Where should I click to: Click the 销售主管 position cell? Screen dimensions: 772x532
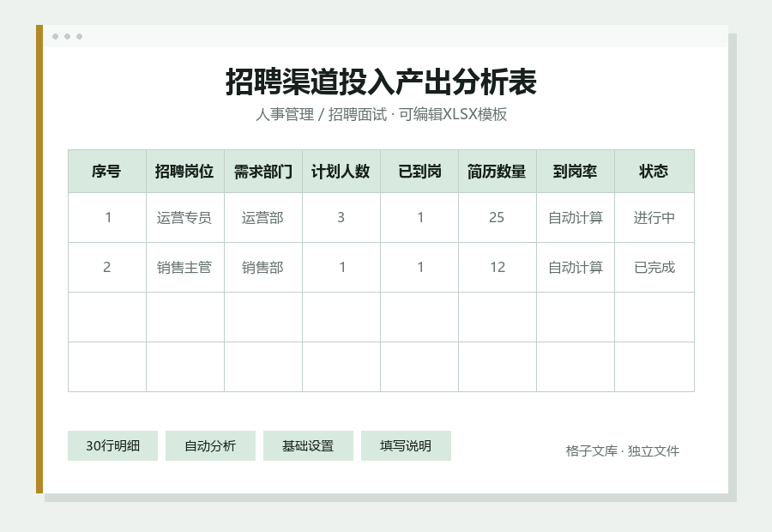pyautogui.click(x=185, y=267)
